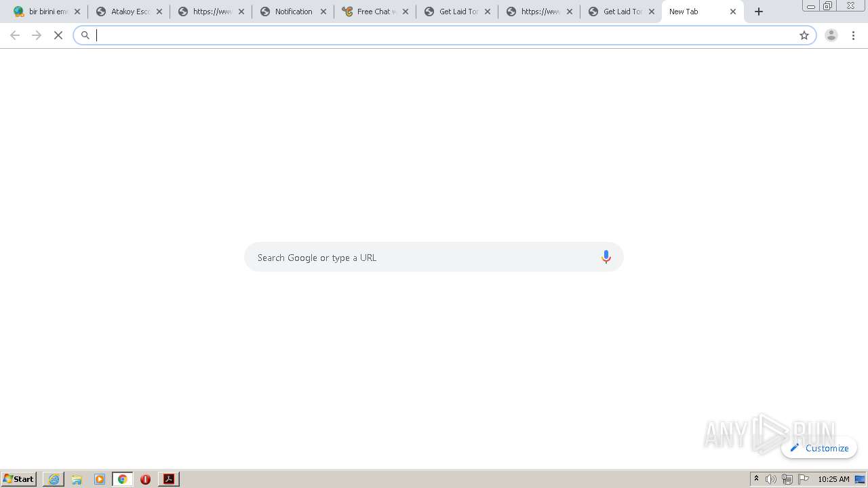Restore down the Chrome window
This screenshot has height=488, width=868.
tap(827, 5)
